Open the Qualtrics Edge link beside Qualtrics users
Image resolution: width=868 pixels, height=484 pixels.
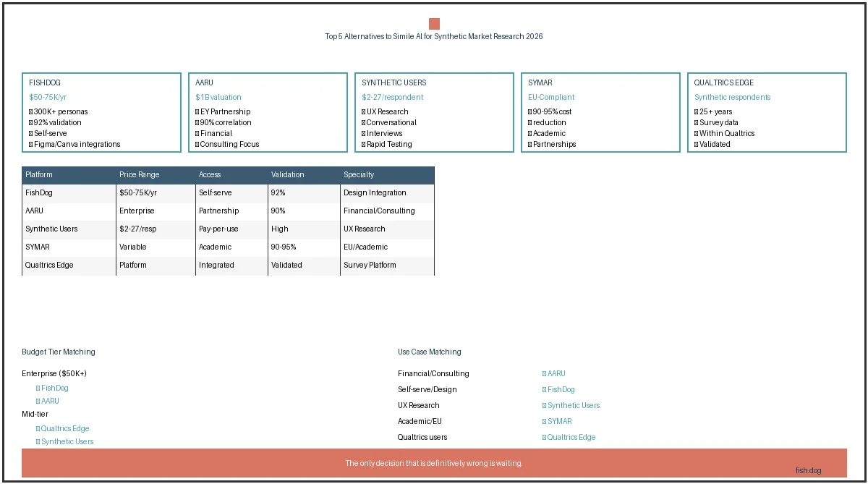click(x=569, y=437)
